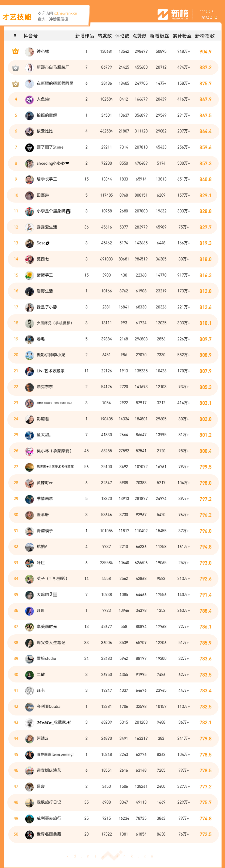Open account name 摄影讲师李小龙
The image size is (225, 868).
click(51, 355)
